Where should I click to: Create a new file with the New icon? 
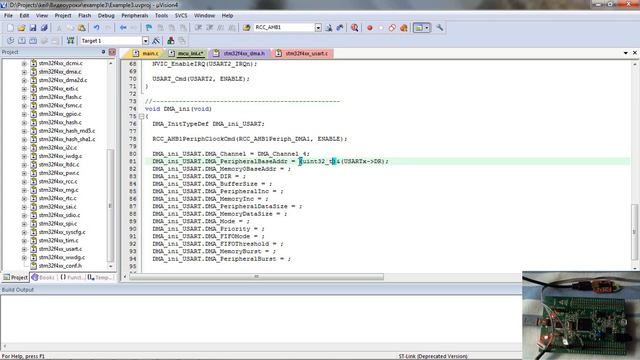pos(10,28)
